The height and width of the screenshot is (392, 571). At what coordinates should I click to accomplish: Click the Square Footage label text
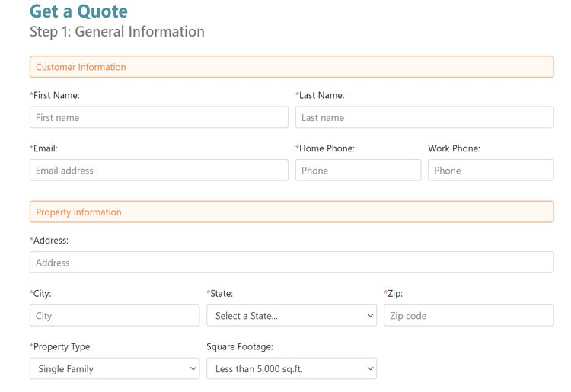pyautogui.click(x=239, y=347)
